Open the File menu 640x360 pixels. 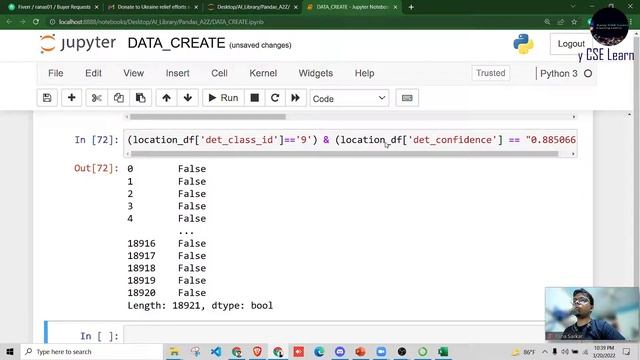tap(56, 73)
